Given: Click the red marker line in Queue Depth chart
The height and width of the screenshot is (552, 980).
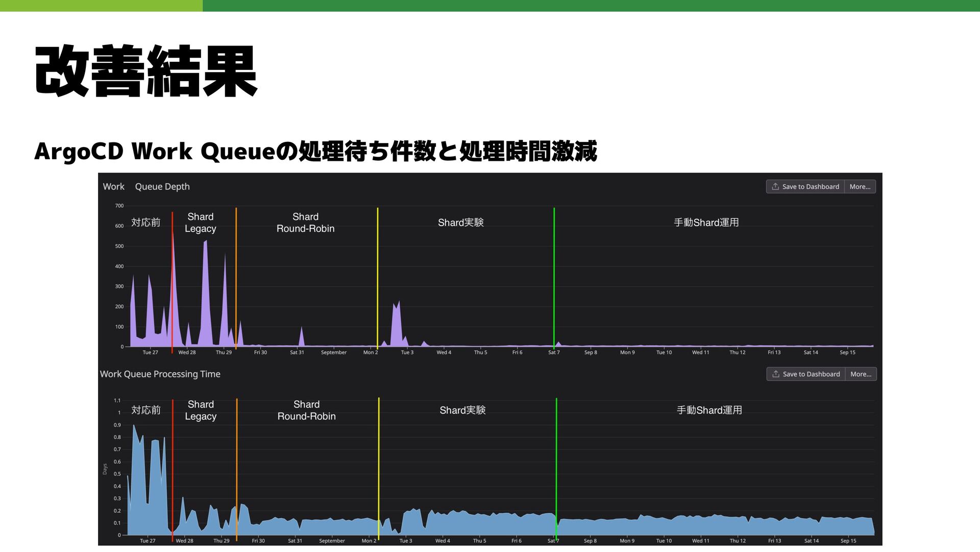Looking at the screenshot, I should 173,282.
